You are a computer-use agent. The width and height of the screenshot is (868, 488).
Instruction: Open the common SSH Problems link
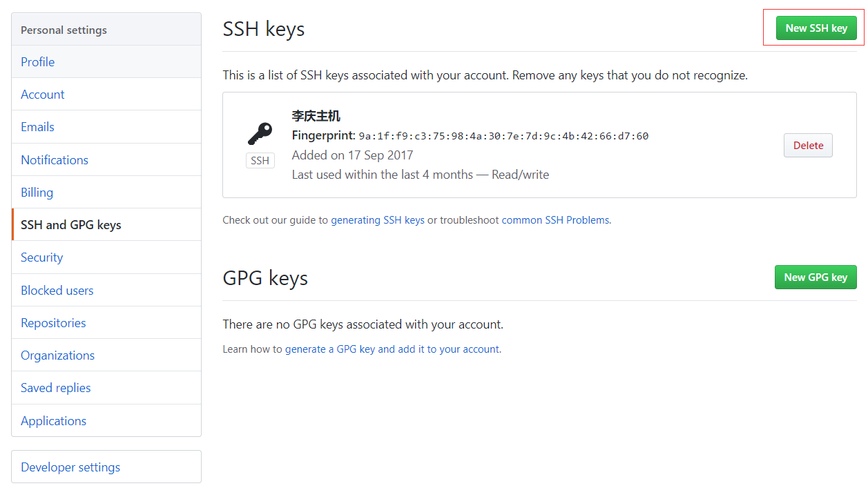coord(555,220)
